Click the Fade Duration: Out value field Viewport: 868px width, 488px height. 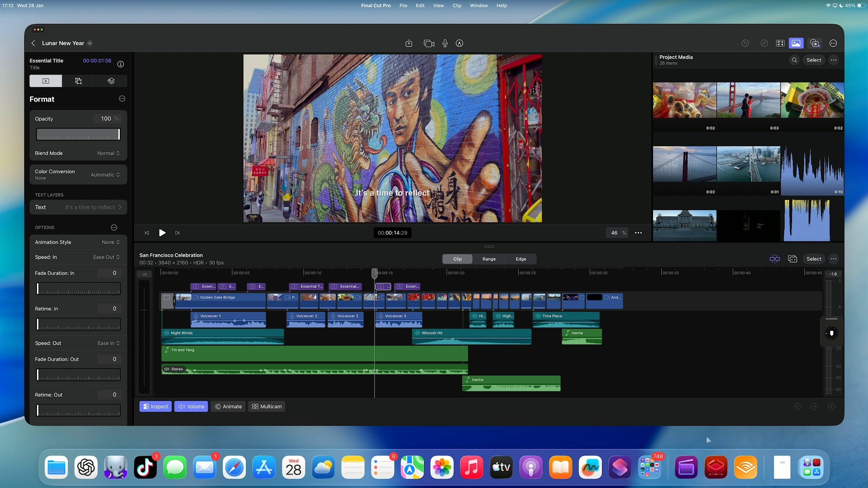pos(109,359)
